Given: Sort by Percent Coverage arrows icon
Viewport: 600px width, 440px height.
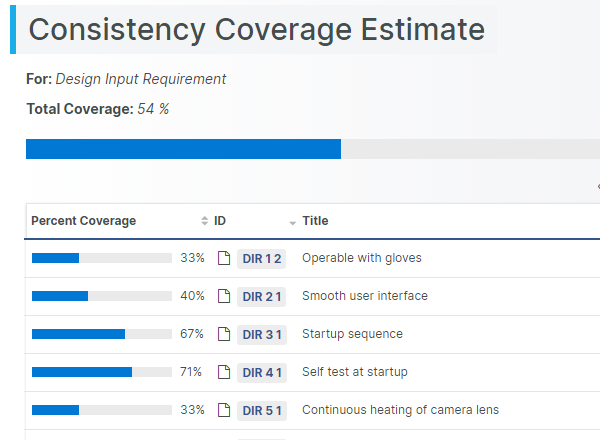Looking at the screenshot, I should (205, 221).
